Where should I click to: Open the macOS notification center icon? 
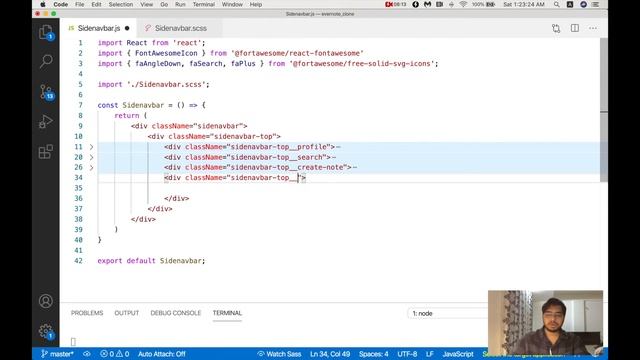(596, 4)
